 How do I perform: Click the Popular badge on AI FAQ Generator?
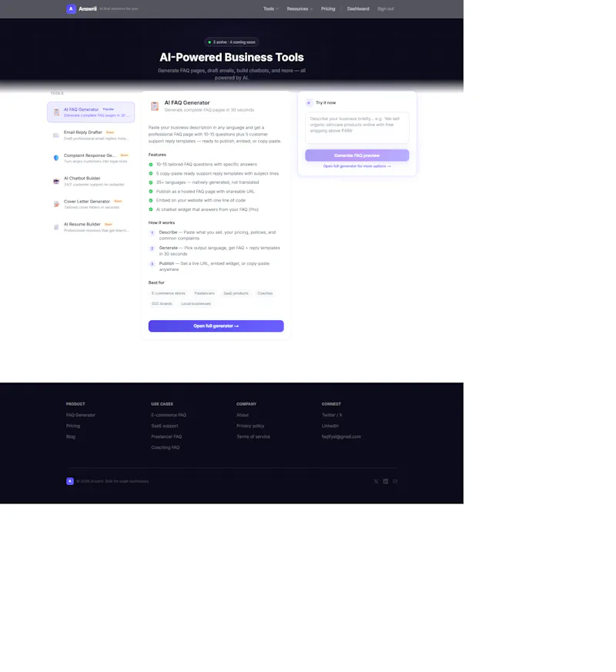109,109
